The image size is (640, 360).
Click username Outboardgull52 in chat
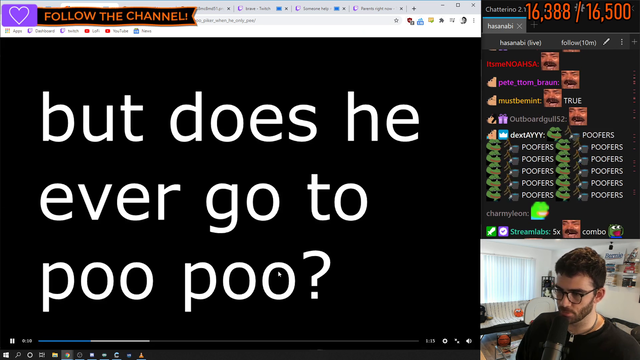click(x=538, y=119)
